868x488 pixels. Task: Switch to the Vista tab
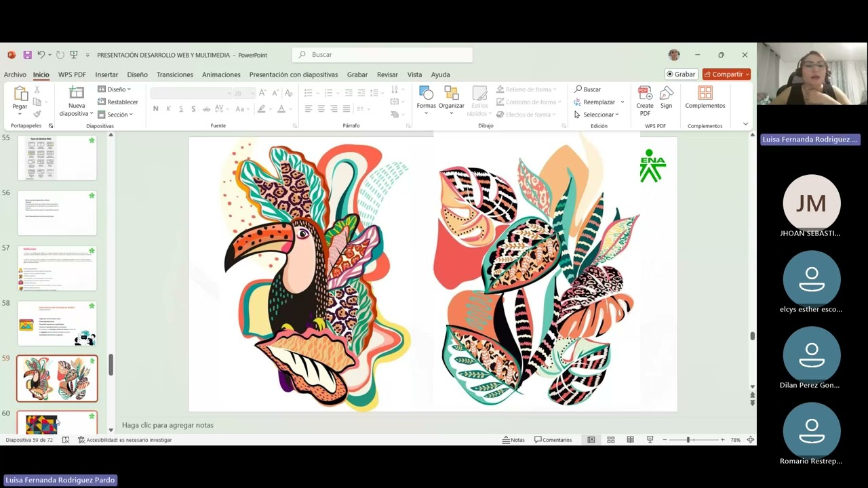414,75
